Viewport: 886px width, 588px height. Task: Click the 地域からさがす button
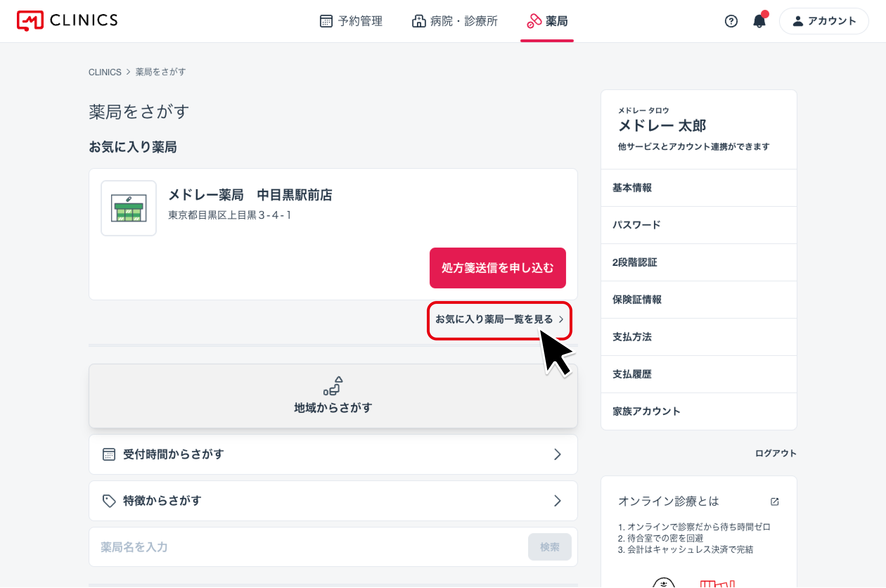pyautogui.click(x=333, y=396)
